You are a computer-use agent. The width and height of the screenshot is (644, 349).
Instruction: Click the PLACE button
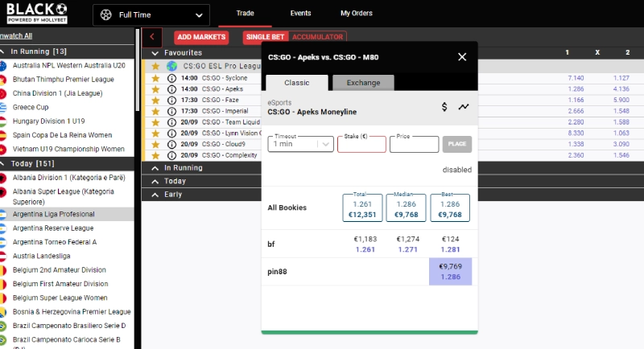click(456, 144)
